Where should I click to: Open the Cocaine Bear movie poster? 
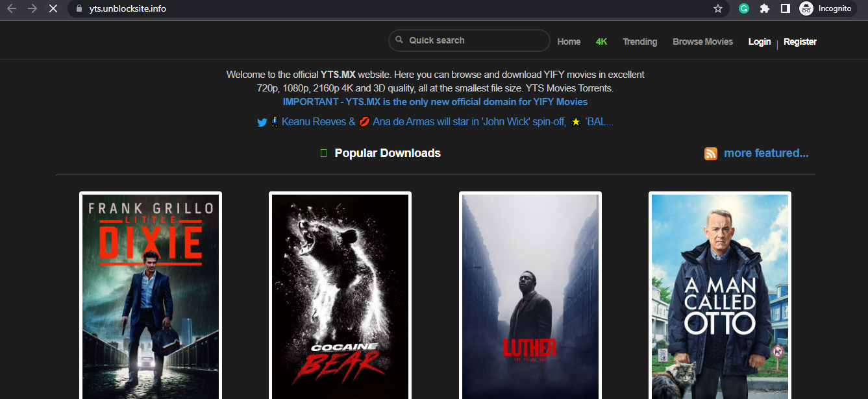point(340,295)
